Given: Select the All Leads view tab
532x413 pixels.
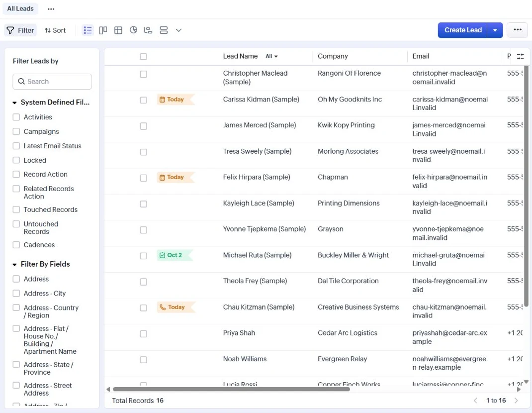Looking at the screenshot, I should pos(20,8).
